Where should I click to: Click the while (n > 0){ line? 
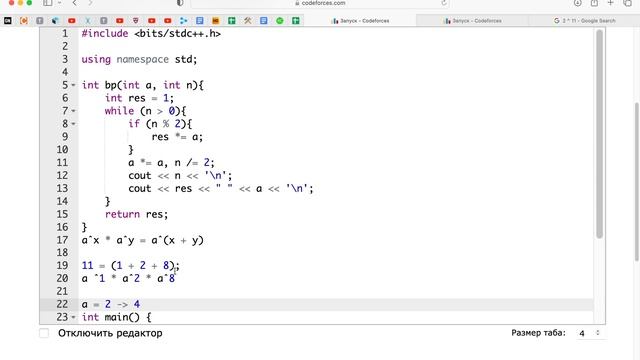145,111
